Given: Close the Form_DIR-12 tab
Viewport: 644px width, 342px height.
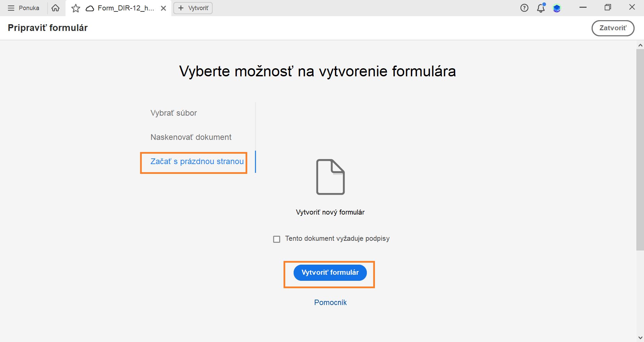Looking at the screenshot, I should (x=164, y=8).
